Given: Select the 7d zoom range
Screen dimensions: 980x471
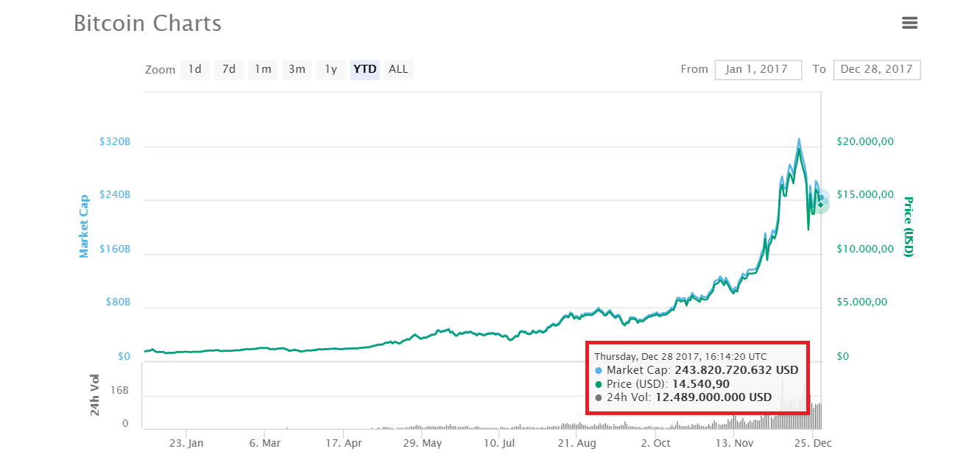Looking at the screenshot, I should tap(228, 69).
